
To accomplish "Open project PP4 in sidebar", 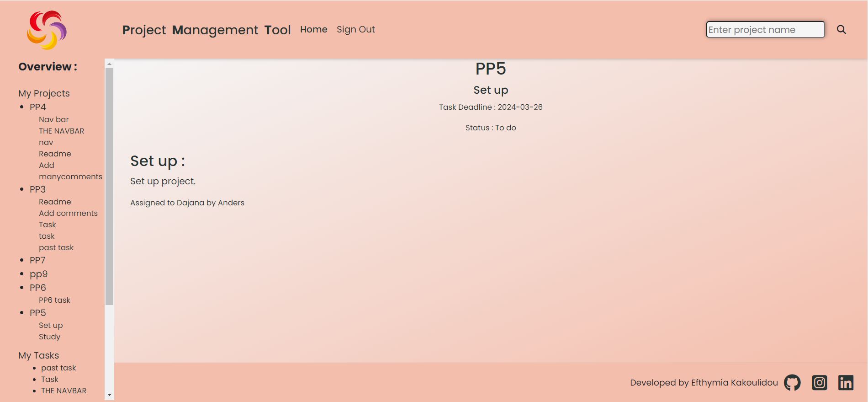I will tap(38, 107).
